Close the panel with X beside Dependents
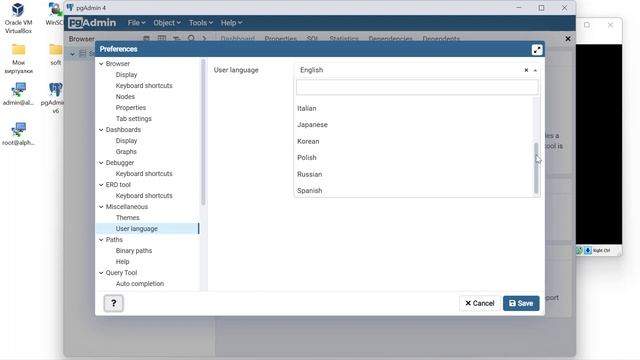This screenshot has width=640, height=360. [x=568, y=39]
